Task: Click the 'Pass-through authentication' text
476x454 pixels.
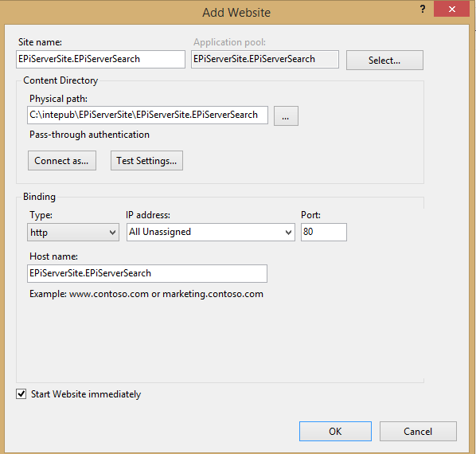Action: pyautogui.click(x=89, y=135)
